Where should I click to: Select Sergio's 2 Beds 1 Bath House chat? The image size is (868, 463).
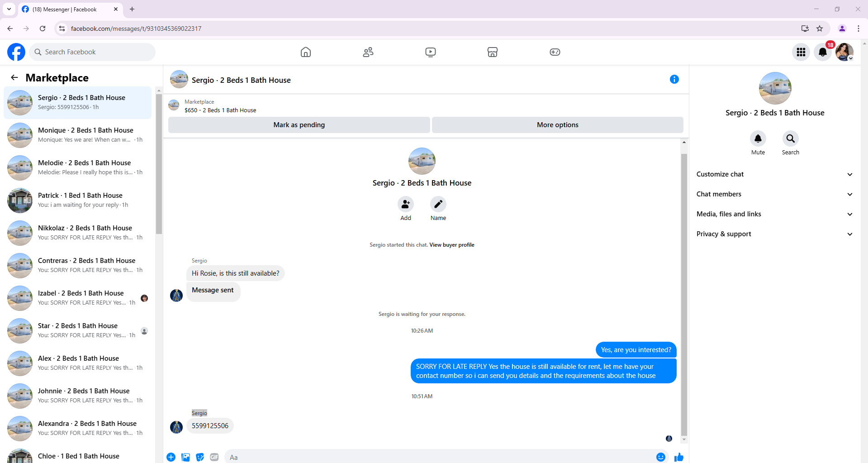click(x=78, y=103)
